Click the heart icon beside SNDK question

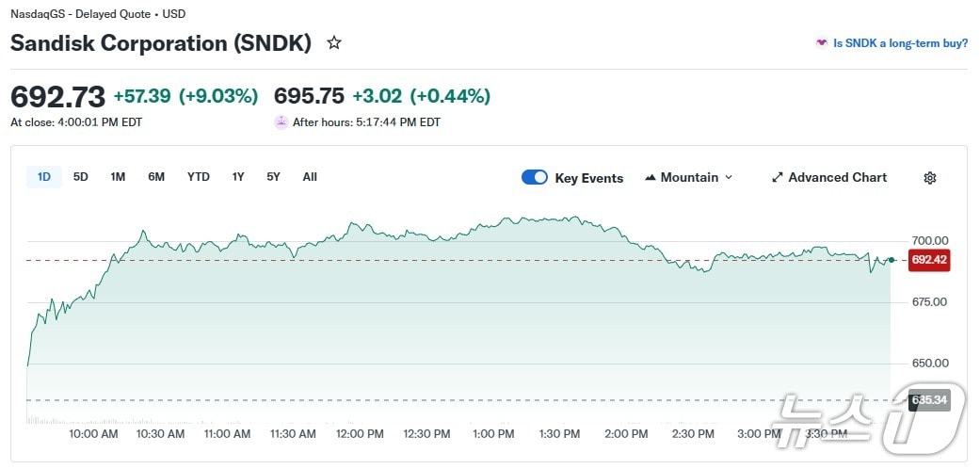821,43
